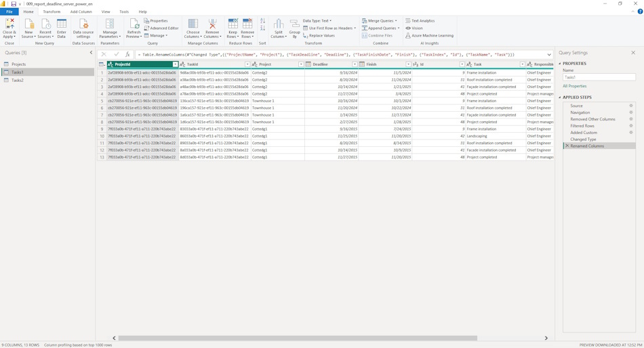Click the save icon in the title bar
644x348 pixels.
(13, 3)
